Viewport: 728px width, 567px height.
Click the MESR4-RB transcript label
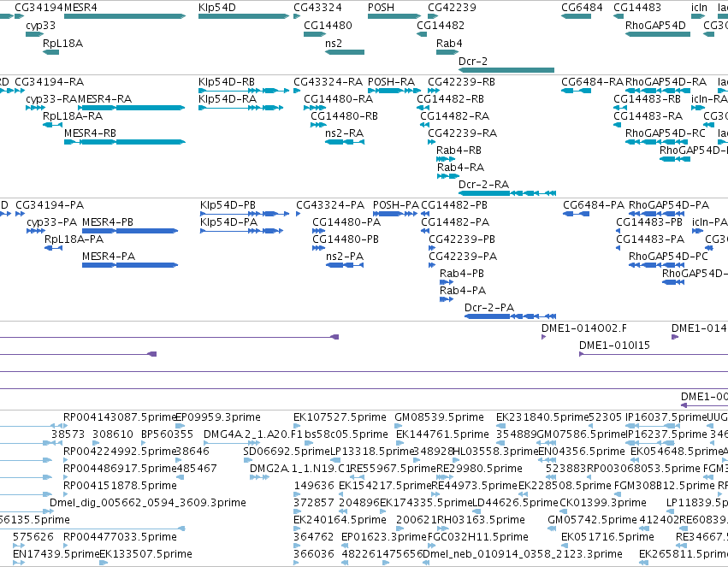[x=90, y=133]
